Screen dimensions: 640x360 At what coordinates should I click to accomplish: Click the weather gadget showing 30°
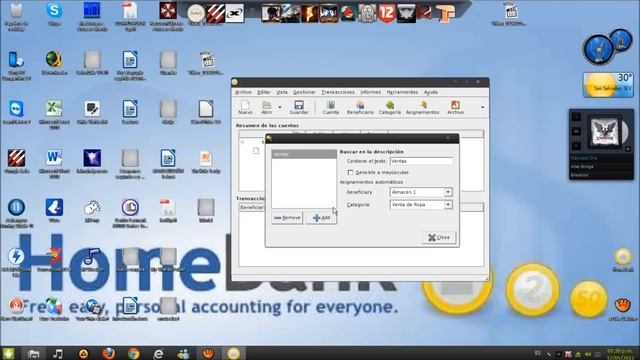pos(608,84)
